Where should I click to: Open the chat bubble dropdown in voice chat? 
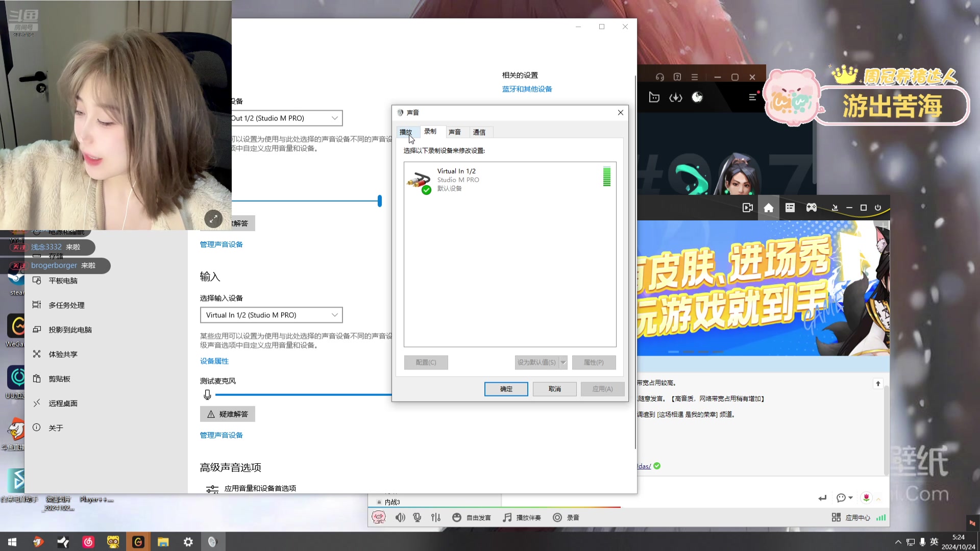(845, 498)
